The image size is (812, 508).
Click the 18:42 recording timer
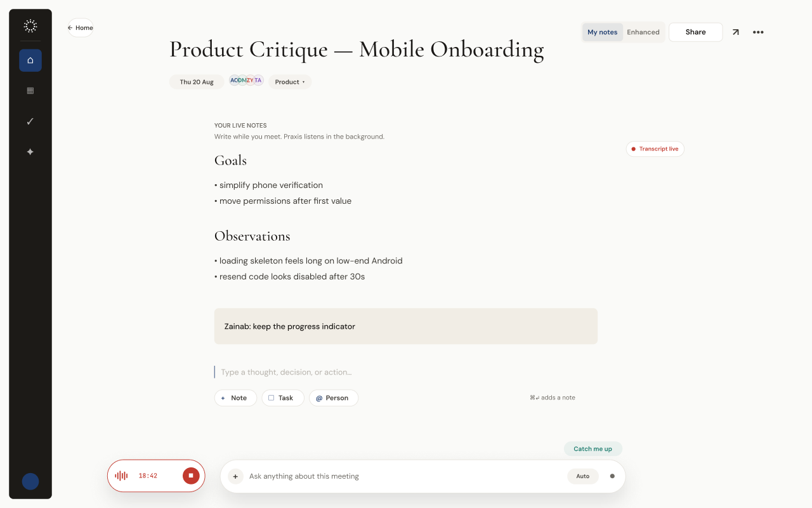[x=148, y=476]
